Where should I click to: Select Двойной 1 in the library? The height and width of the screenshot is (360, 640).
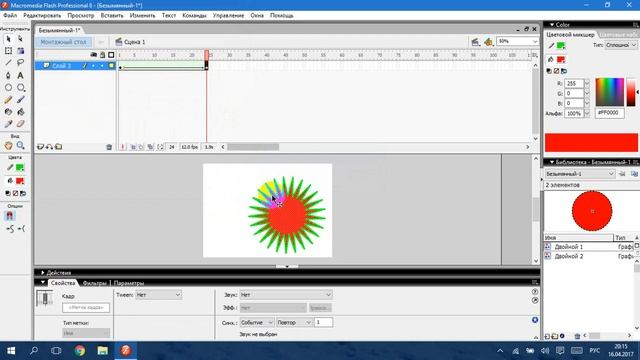(x=569, y=247)
